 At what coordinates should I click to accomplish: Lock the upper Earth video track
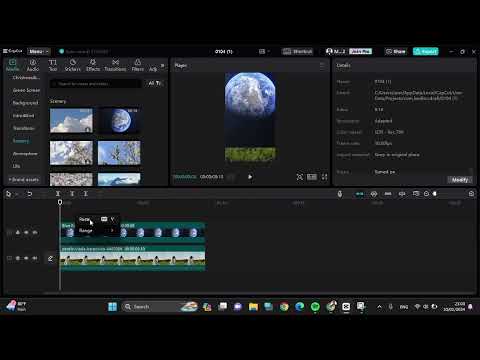(x=18, y=232)
